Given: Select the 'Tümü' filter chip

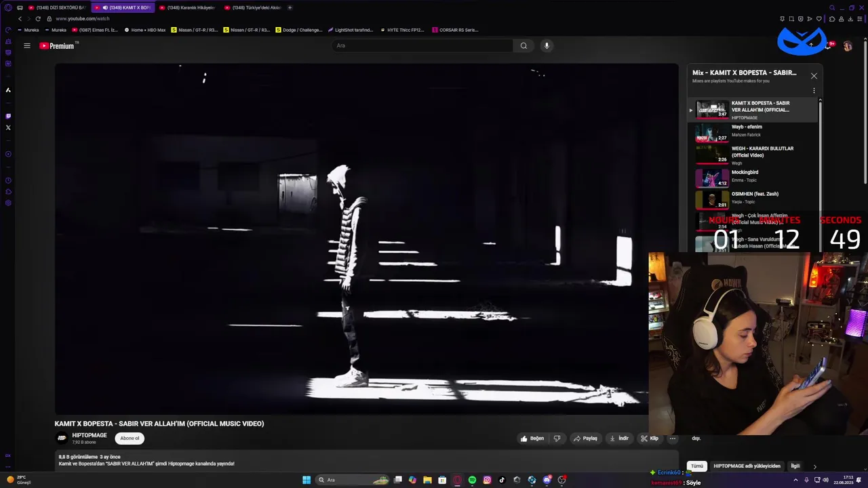Looking at the screenshot, I should pyautogui.click(x=697, y=466).
